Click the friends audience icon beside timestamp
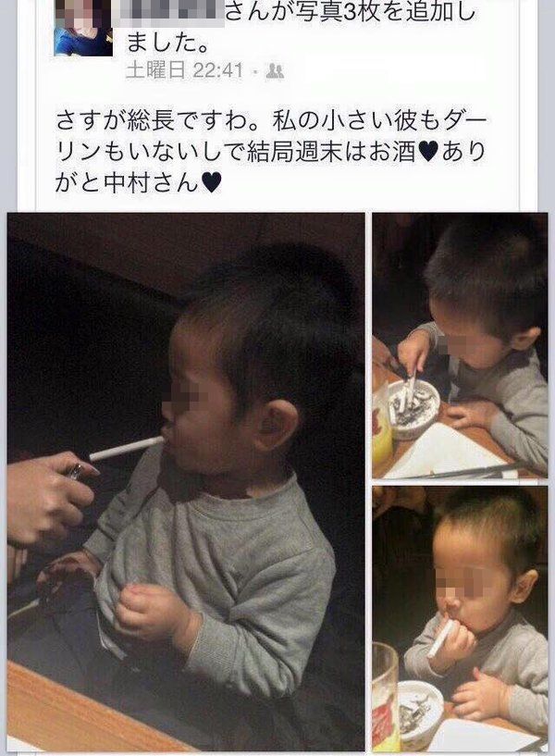 coord(275,71)
